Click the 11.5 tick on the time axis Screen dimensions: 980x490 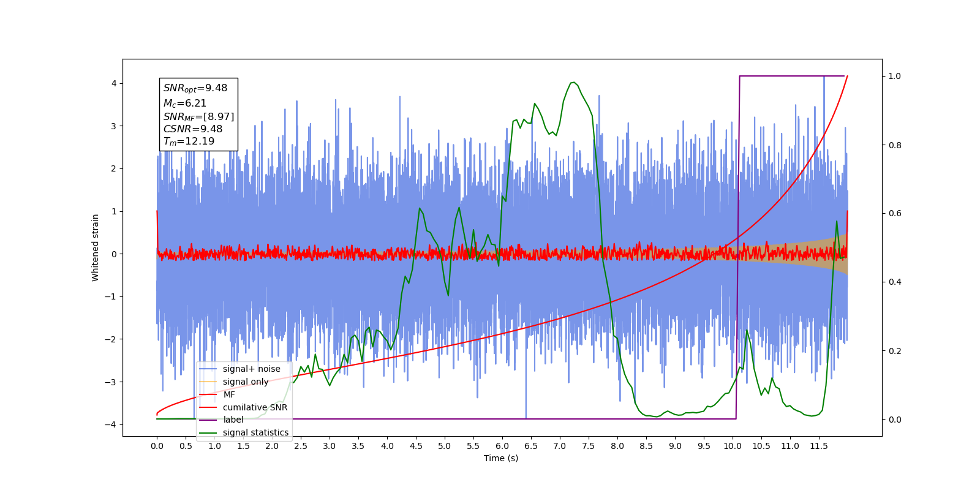(x=819, y=446)
